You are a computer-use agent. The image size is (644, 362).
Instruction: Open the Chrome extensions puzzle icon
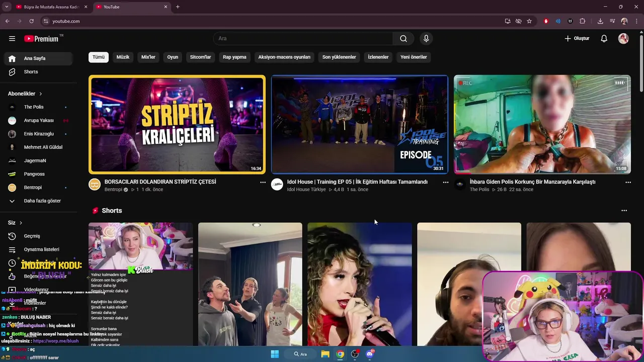tap(583, 21)
